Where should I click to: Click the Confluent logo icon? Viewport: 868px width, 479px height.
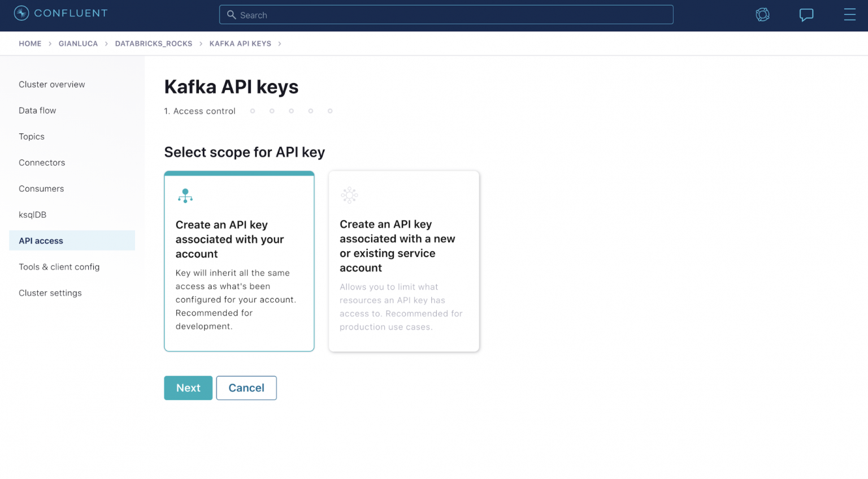[21, 13]
